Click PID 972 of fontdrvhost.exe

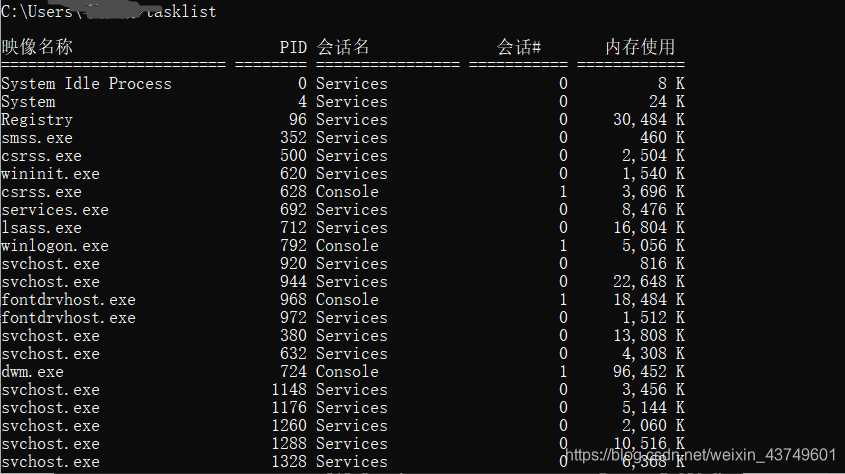coord(293,317)
